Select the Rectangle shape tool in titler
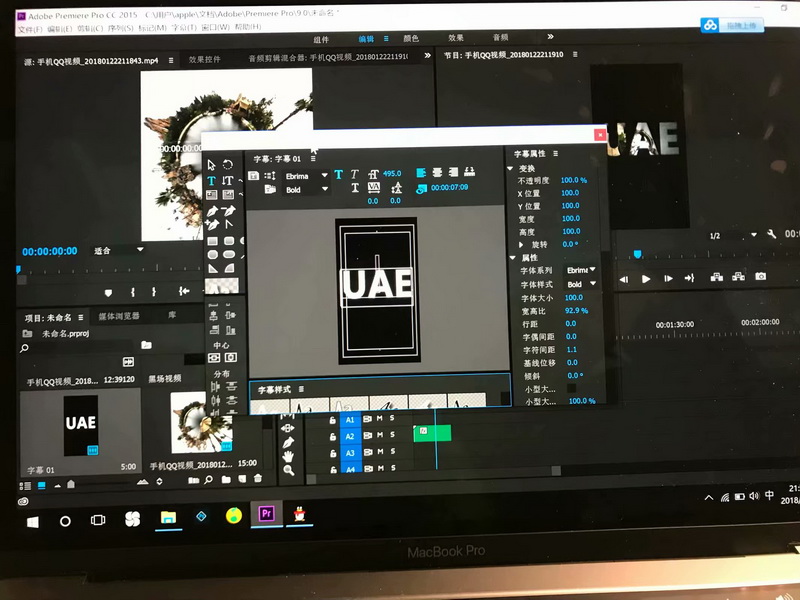This screenshot has height=600, width=800. [x=212, y=240]
